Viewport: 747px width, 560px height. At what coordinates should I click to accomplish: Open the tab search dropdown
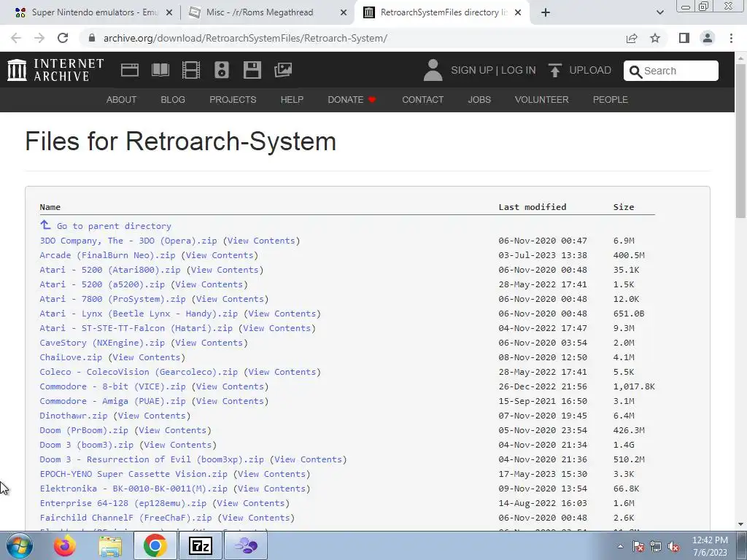pyautogui.click(x=659, y=13)
